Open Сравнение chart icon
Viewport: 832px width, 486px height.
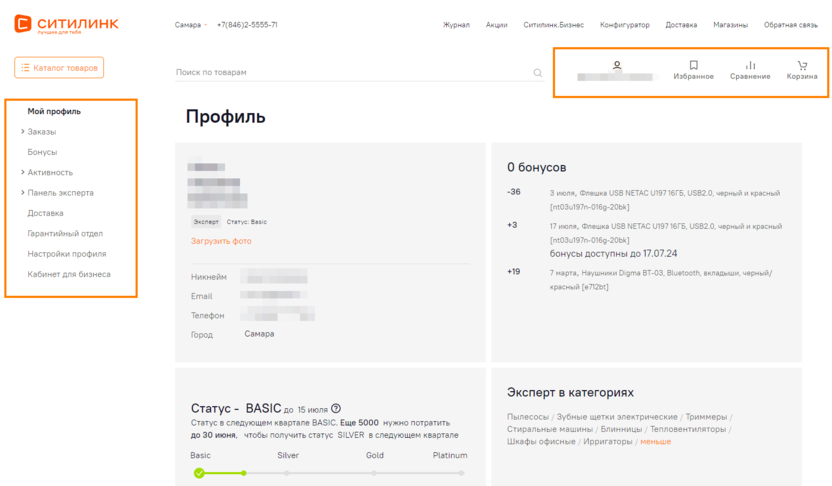tap(750, 66)
